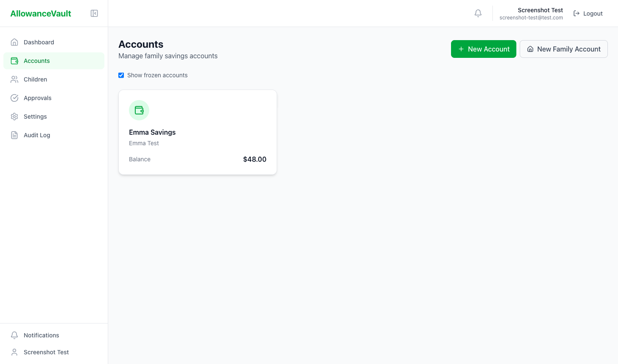This screenshot has height=364, width=618.
Task: Select the Emma Savings wallet icon
Action: pyautogui.click(x=139, y=110)
